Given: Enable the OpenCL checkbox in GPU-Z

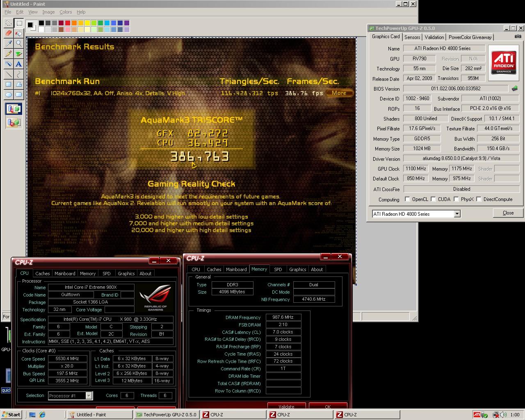Looking at the screenshot, I should tap(407, 199).
